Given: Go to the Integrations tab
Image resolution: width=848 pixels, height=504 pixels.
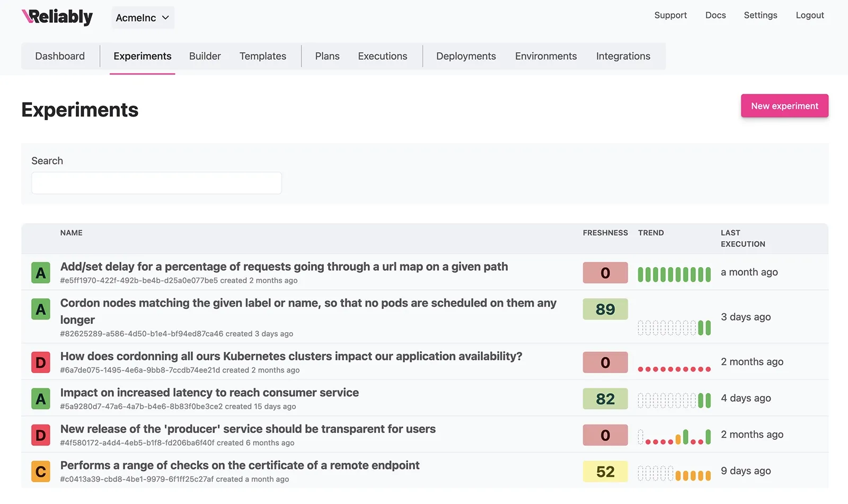Looking at the screenshot, I should (623, 56).
